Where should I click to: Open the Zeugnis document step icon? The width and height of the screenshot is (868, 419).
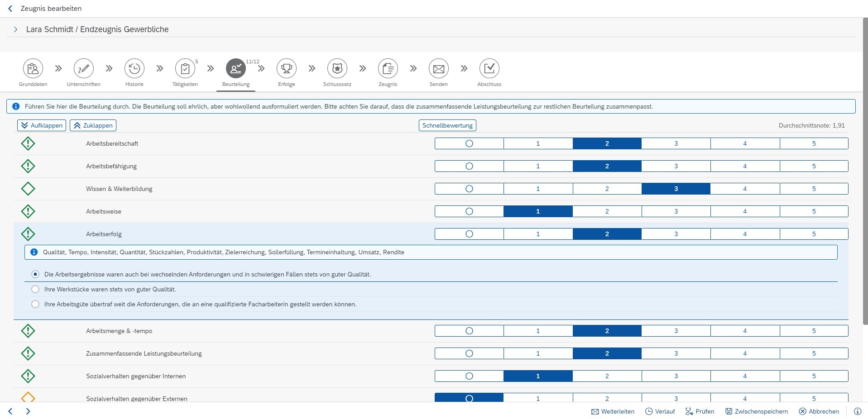tap(388, 68)
